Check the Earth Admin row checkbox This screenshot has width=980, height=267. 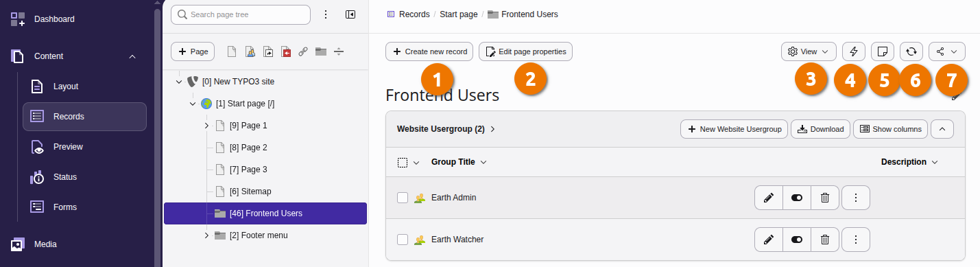[403, 198]
